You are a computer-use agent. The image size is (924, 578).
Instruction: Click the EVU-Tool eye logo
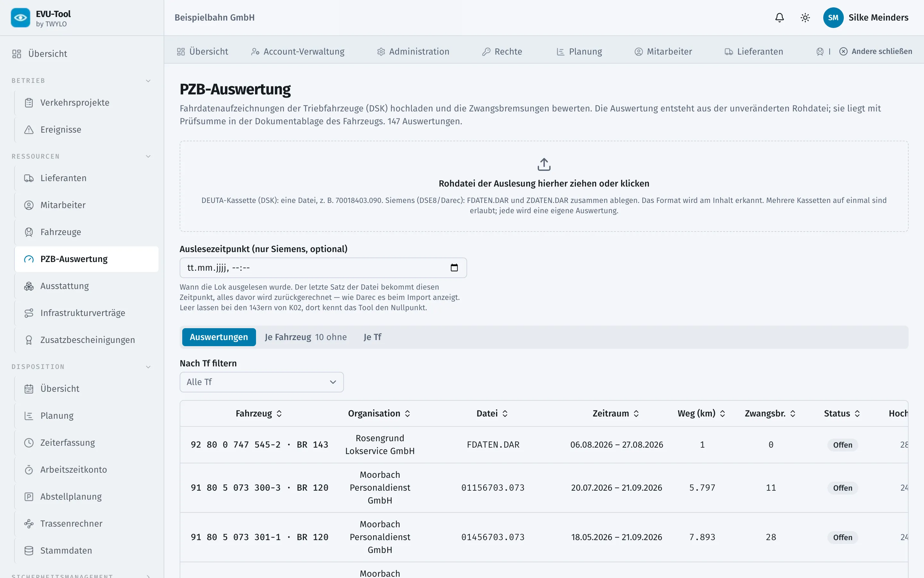20,18
